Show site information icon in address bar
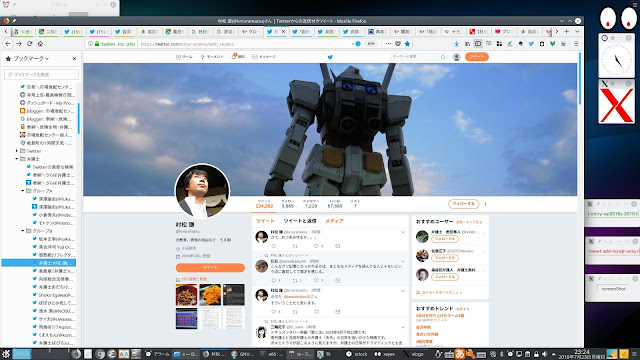This screenshot has height=360, width=640. (90, 44)
